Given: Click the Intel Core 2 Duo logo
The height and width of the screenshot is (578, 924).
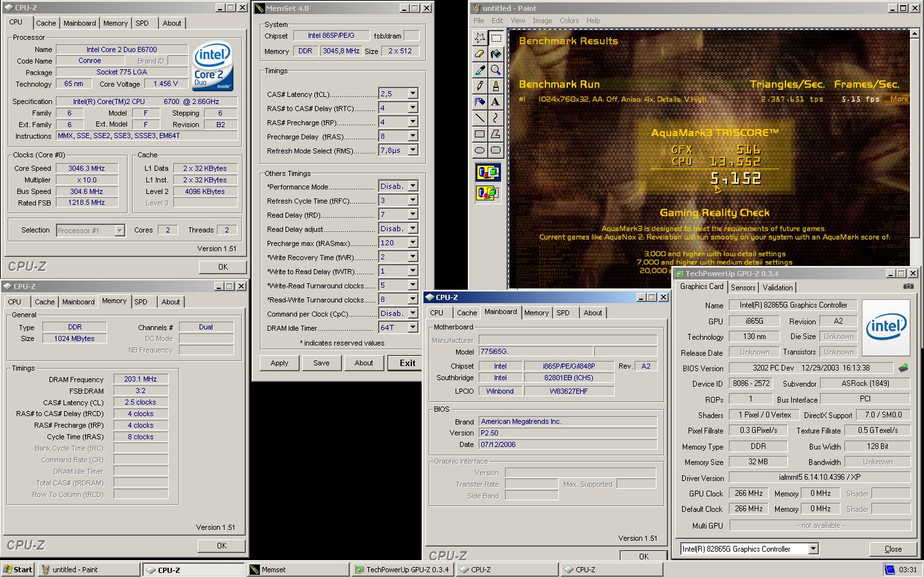Looking at the screenshot, I should (212, 67).
